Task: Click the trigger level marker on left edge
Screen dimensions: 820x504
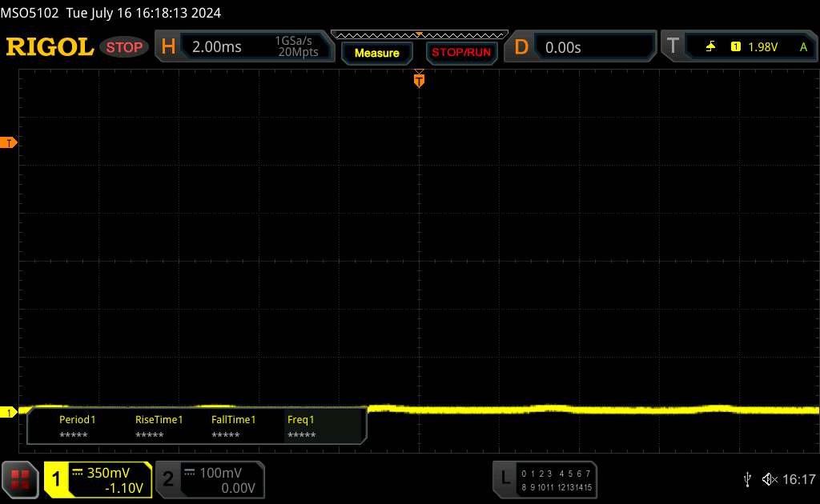Action: click(x=8, y=142)
